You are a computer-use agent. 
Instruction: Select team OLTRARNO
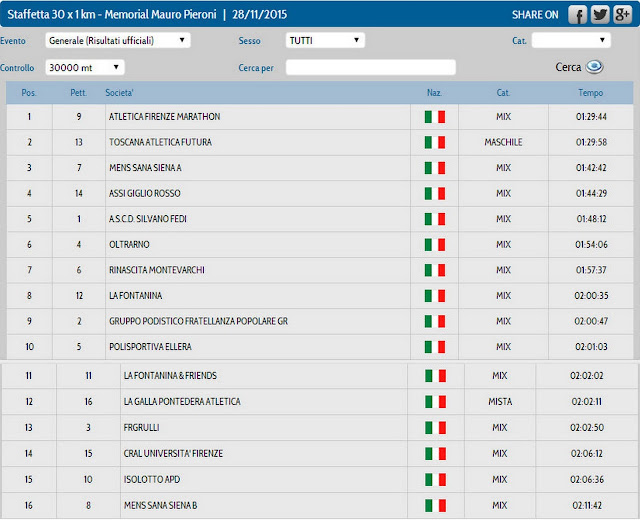pyautogui.click(x=129, y=244)
